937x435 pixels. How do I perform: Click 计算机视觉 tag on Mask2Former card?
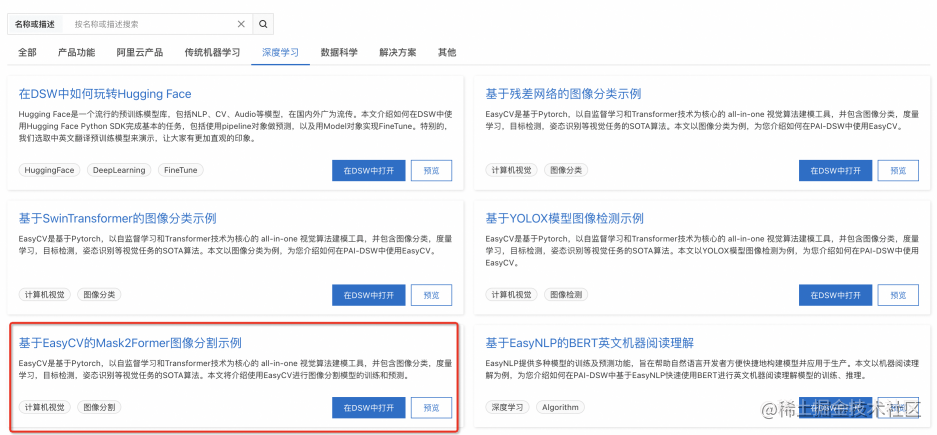[44, 408]
